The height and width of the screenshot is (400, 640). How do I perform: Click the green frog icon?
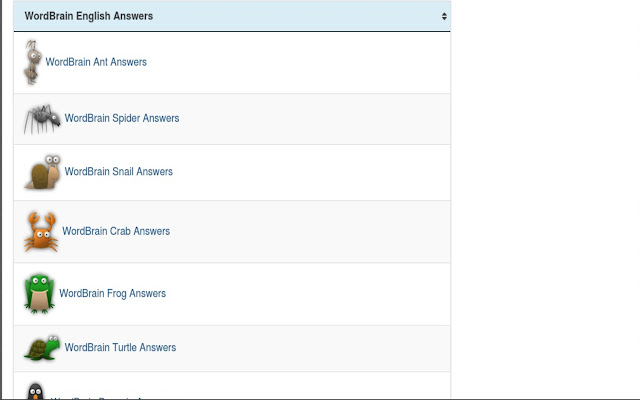(x=39, y=294)
